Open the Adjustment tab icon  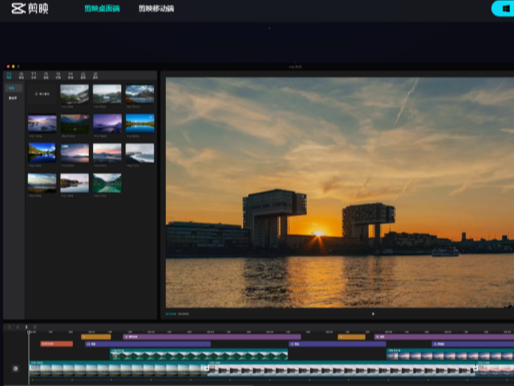click(x=95, y=75)
